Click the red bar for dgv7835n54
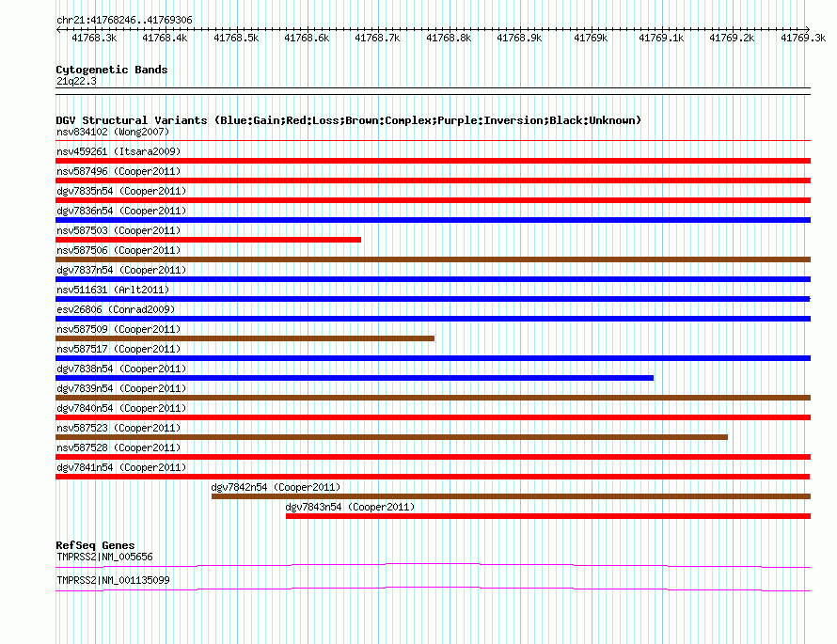Viewport: 837px width, 644px height. [433, 200]
